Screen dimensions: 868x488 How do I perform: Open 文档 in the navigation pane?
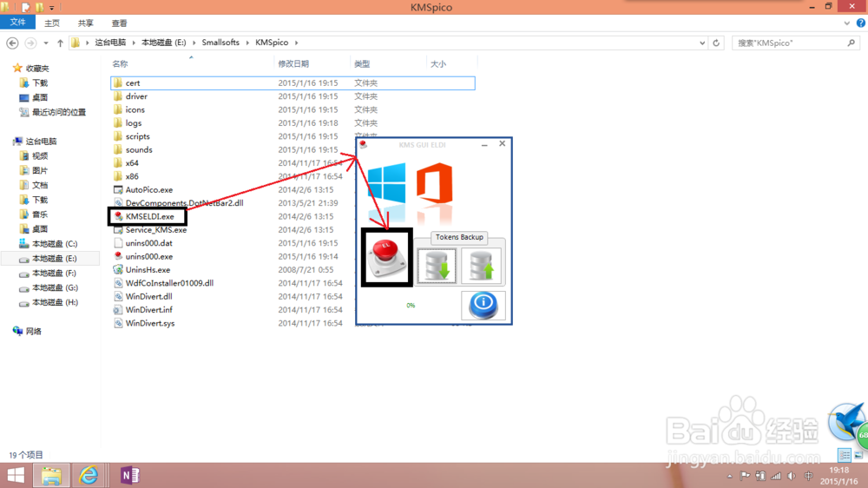click(x=39, y=185)
